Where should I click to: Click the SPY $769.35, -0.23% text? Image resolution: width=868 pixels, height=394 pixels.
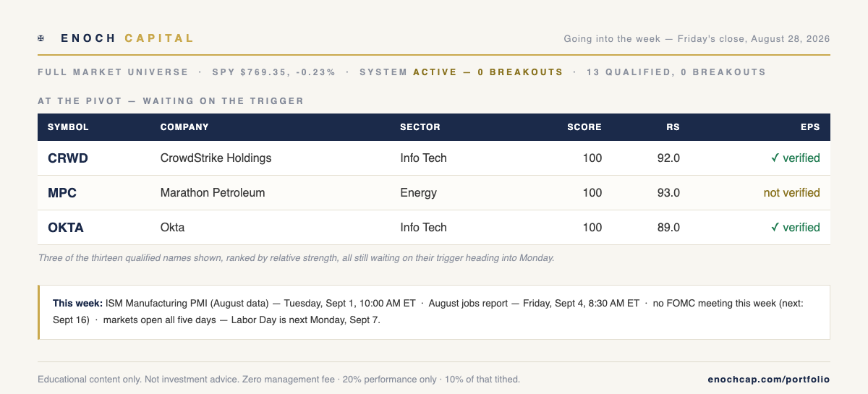(273, 72)
